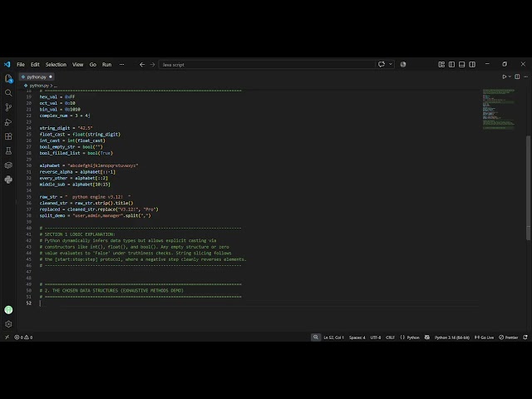Run the Python file with the play button
Screen dimensions: 532x399
click(505, 77)
